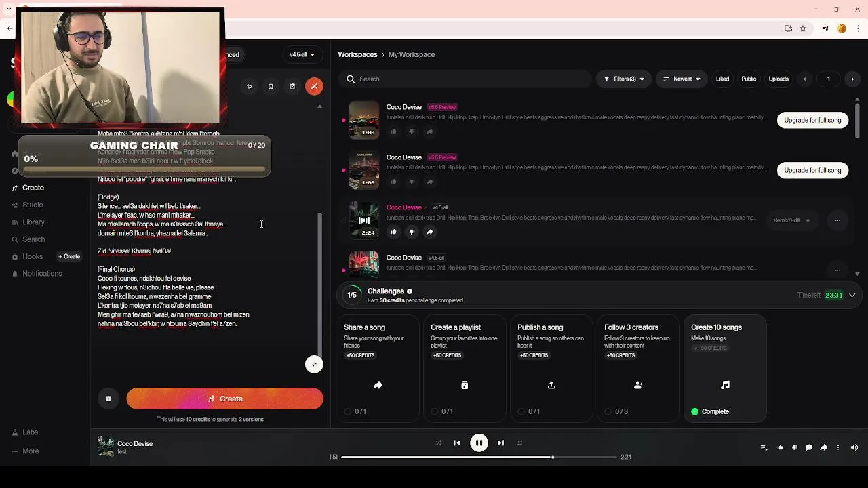Click the playing song's 2:24 thumbnail
The image size is (868, 488).
364,220
